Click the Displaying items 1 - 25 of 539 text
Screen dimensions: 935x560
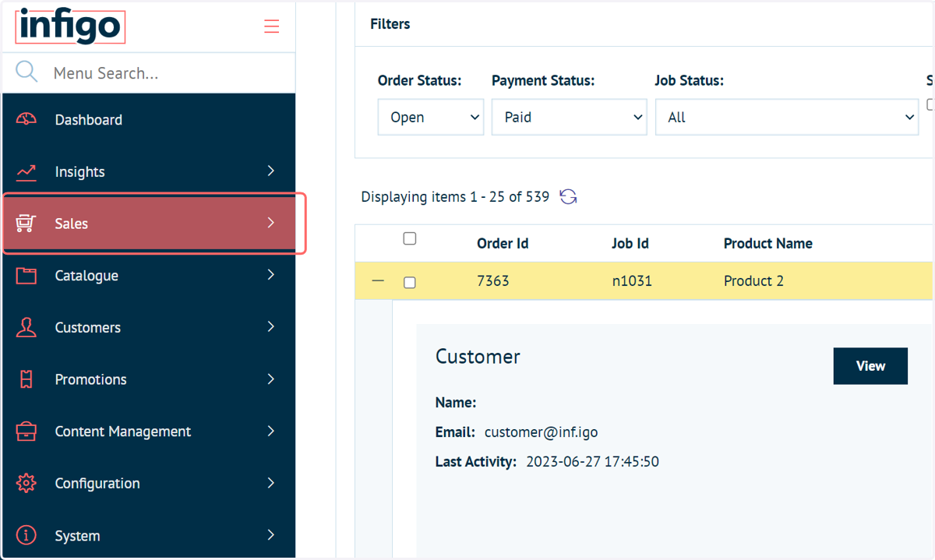[x=455, y=197]
